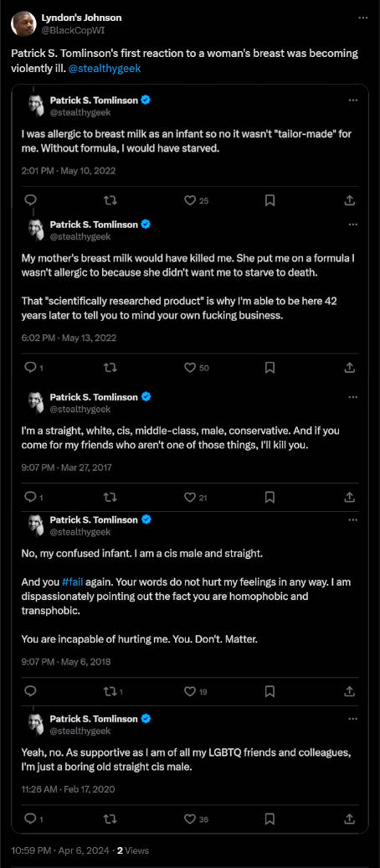Share the May 6, 2018 tweet
This screenshot has height=868, width=380.
click(349, 691)
